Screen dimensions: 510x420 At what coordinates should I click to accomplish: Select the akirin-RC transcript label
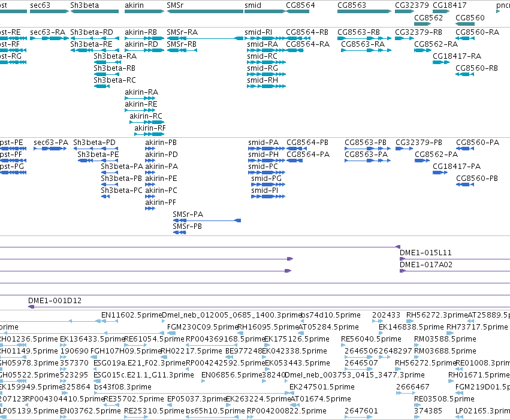click(x=146, y=116)
